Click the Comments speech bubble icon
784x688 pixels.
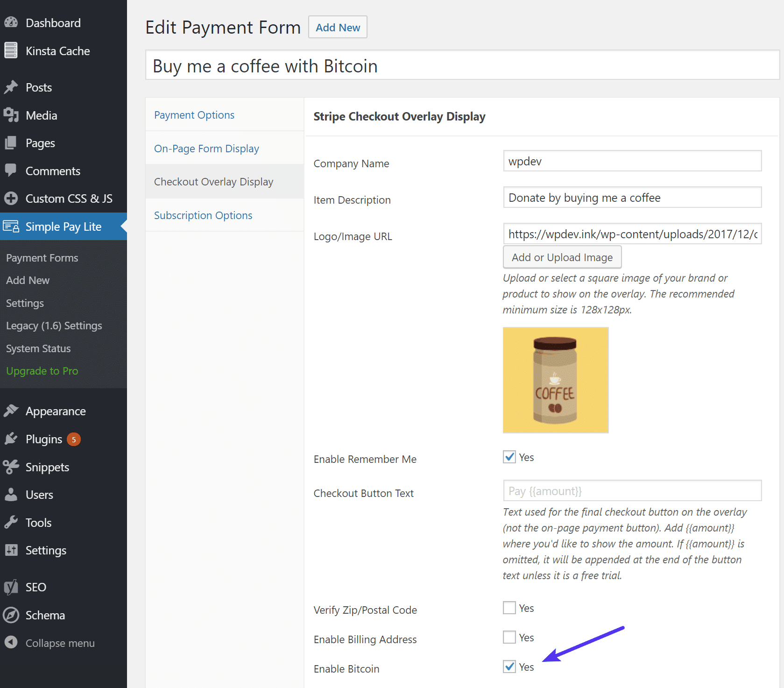pos(12,170)
